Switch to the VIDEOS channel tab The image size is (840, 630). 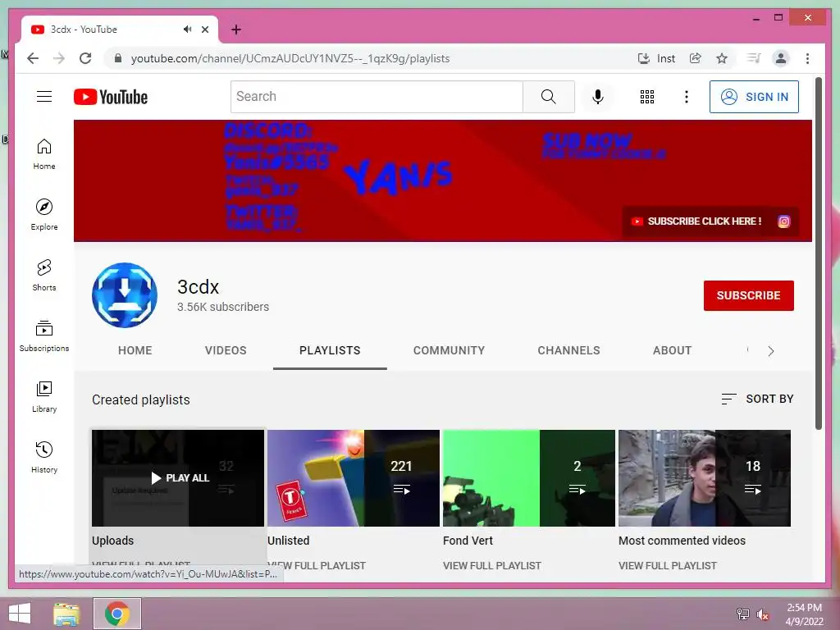226,350
